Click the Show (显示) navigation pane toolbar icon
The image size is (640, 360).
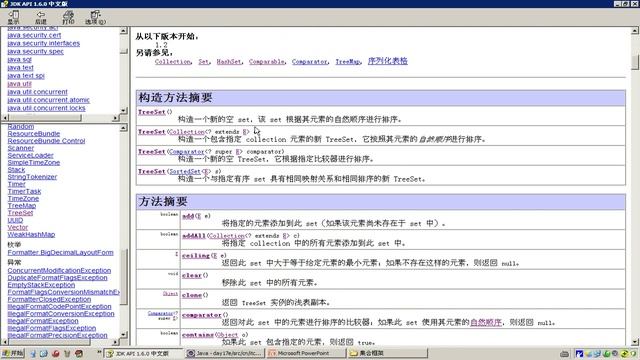click(13, 17)
